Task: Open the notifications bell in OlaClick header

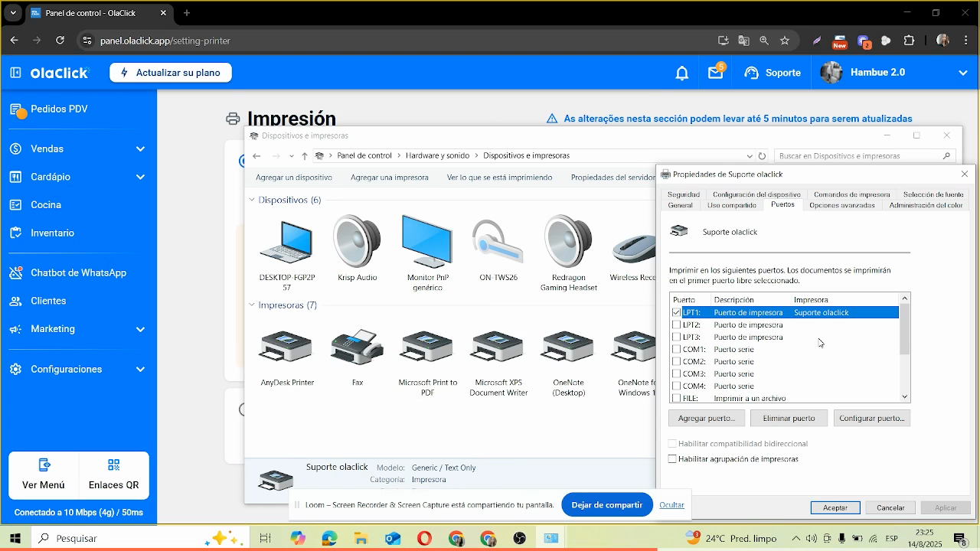Action: tap(681, 73)
